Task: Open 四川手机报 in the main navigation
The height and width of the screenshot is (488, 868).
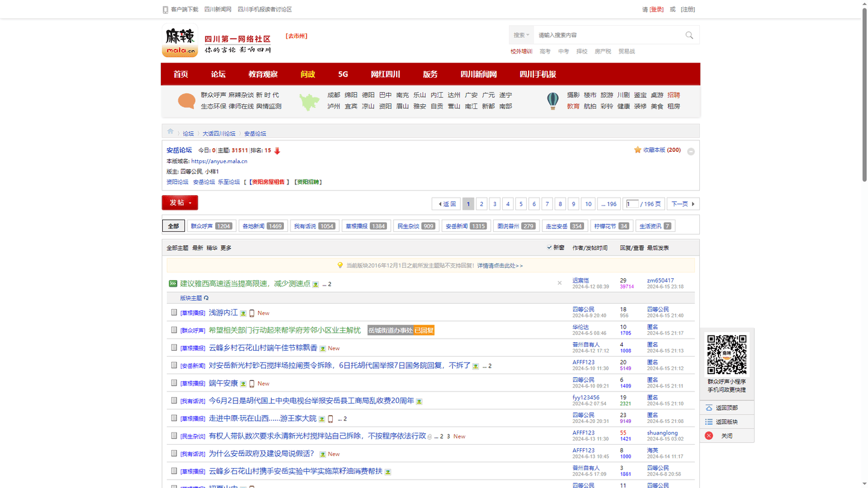Action: (x=538, y=74)
